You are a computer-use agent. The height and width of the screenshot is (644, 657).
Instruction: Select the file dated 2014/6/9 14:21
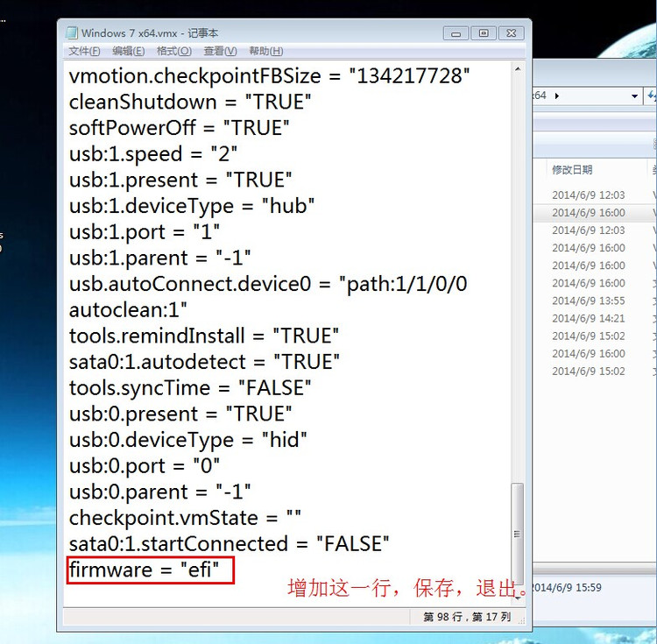[x=589, y=318]
